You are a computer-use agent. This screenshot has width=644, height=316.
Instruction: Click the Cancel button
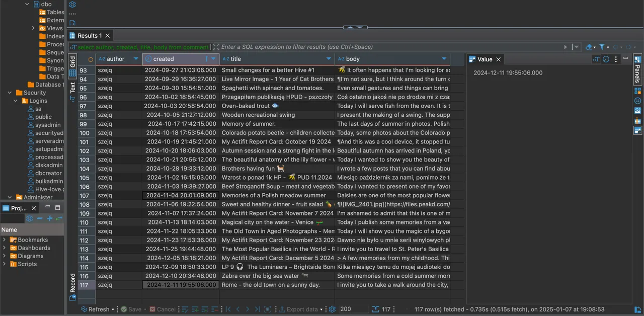[x=163, y=309]
